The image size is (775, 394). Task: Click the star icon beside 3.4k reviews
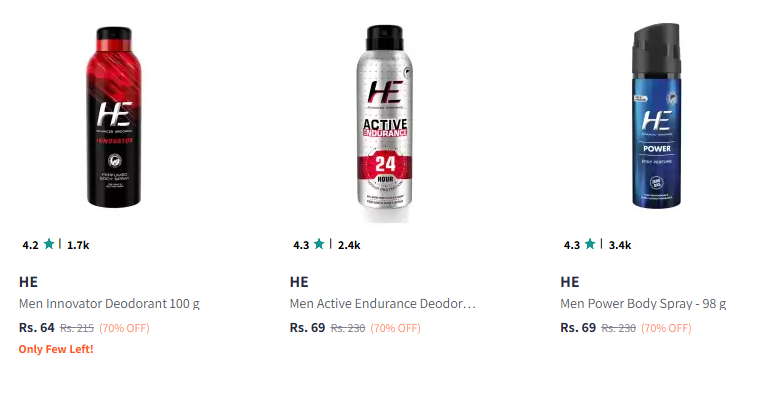[x=590, y=244]
